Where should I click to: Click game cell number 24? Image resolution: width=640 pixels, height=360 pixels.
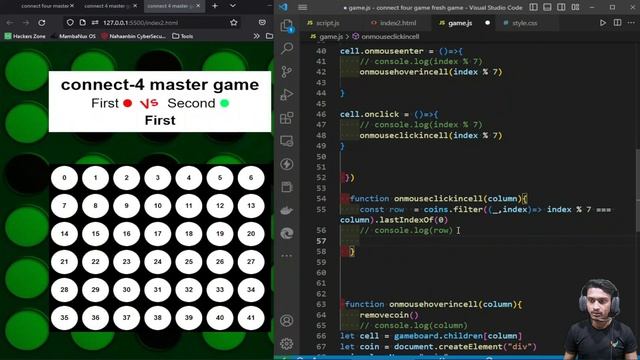158,262
